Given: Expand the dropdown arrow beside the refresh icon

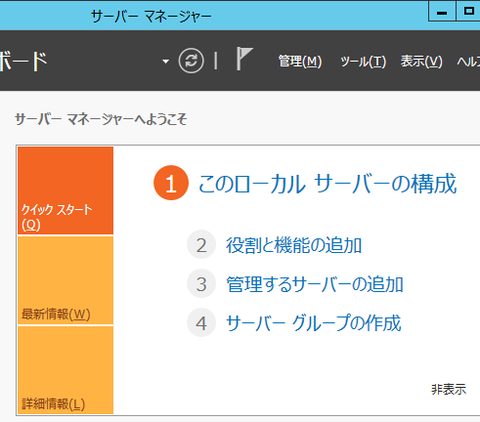Looking at the screenshot, I should pos(165,61).
